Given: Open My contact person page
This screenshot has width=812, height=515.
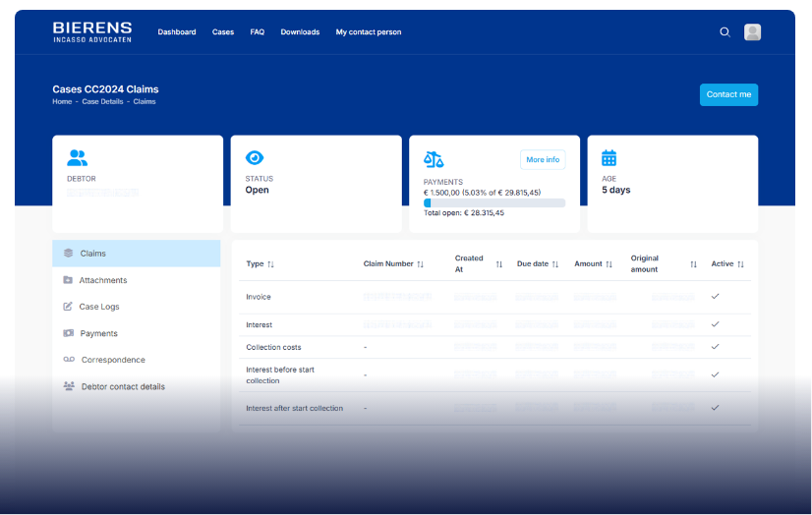Looking at the screenshot, I should click(369, 32).
